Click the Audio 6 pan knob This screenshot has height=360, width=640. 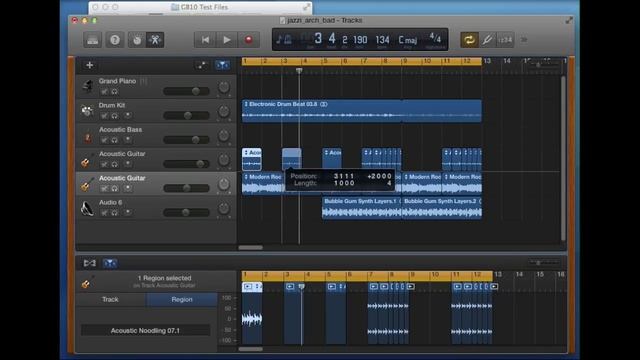tap(224, 208)
